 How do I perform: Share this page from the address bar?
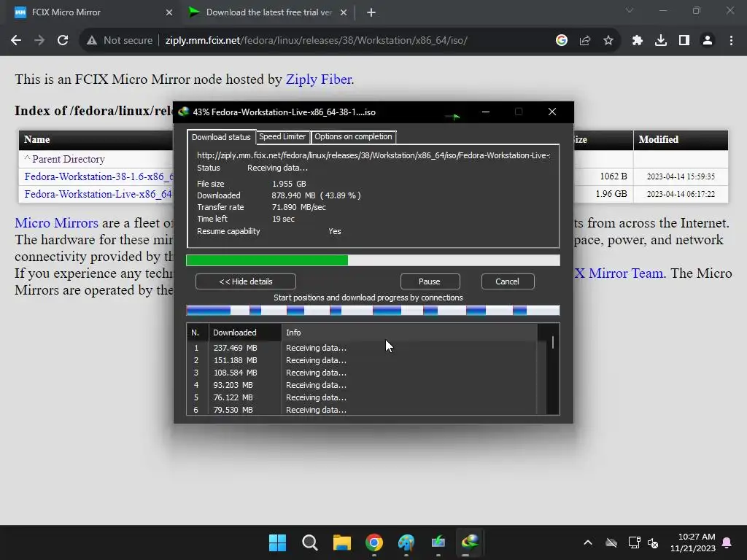click(x=585, y=41)
